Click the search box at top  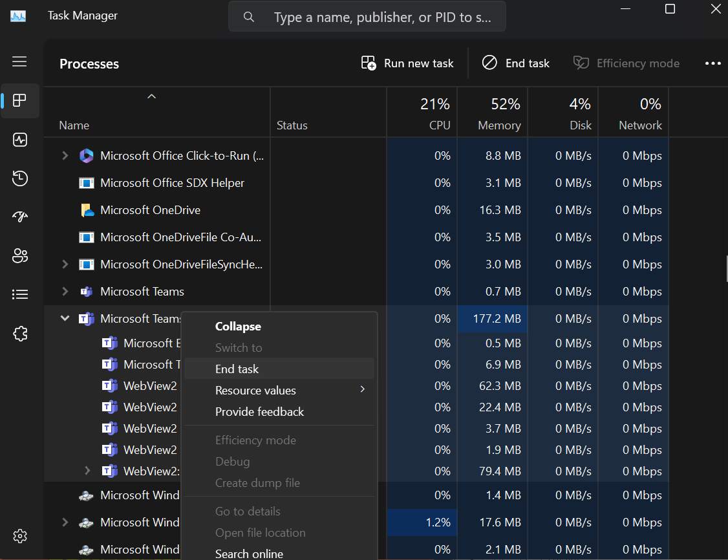[x=367, y=17]
